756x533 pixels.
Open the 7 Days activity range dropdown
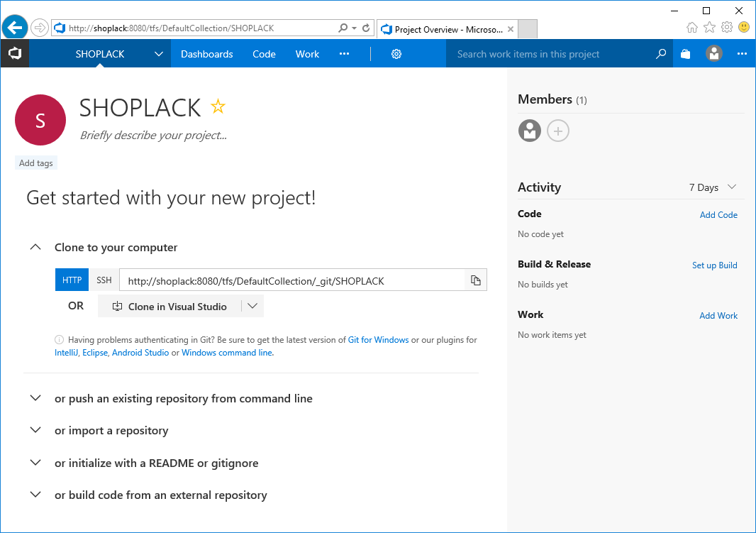coord(713,187)
